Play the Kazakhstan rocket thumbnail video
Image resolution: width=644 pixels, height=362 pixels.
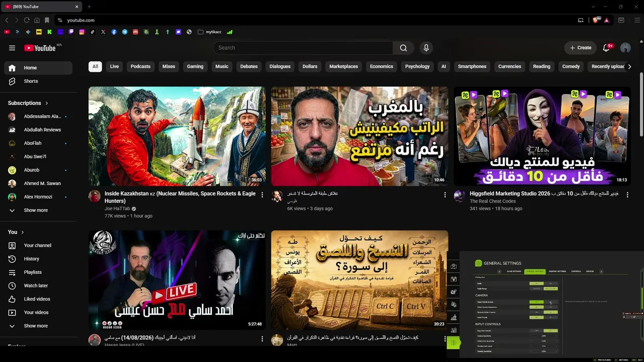[177, 136]
